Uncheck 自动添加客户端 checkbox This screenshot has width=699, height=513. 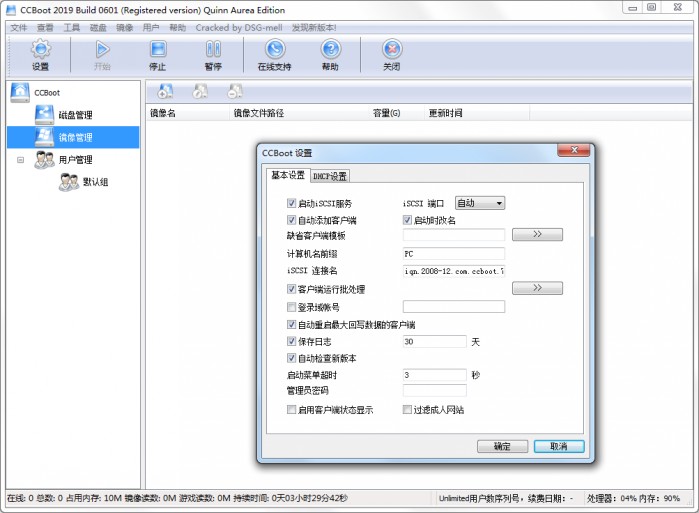[292, 220]
